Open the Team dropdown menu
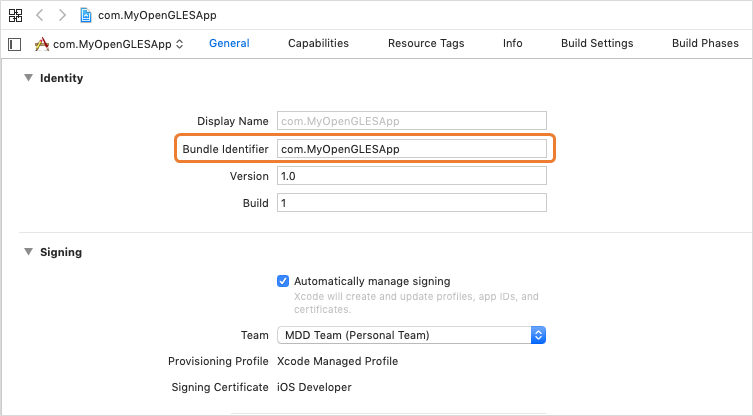 pos(411,335)
